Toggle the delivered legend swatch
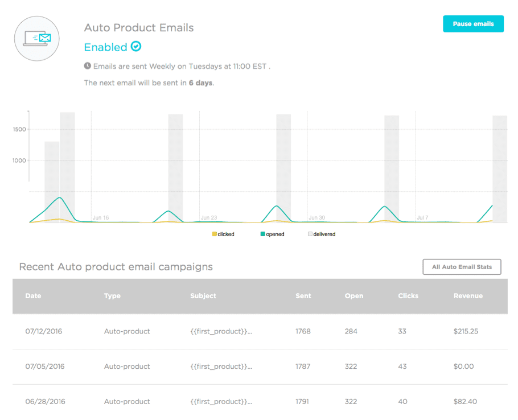 tap(310, 234)
